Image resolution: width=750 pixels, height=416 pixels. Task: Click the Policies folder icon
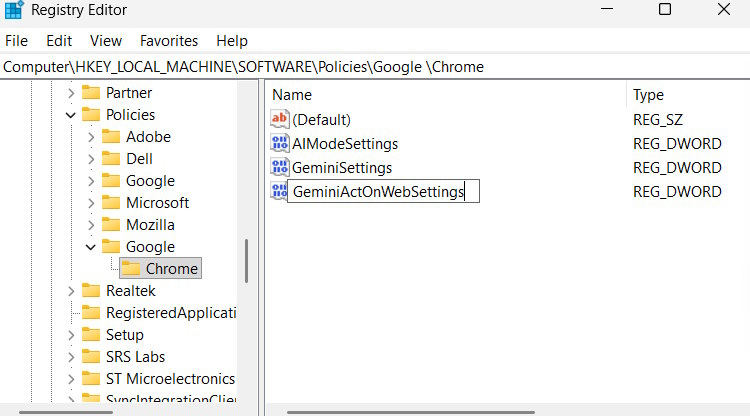coord(91,114)
